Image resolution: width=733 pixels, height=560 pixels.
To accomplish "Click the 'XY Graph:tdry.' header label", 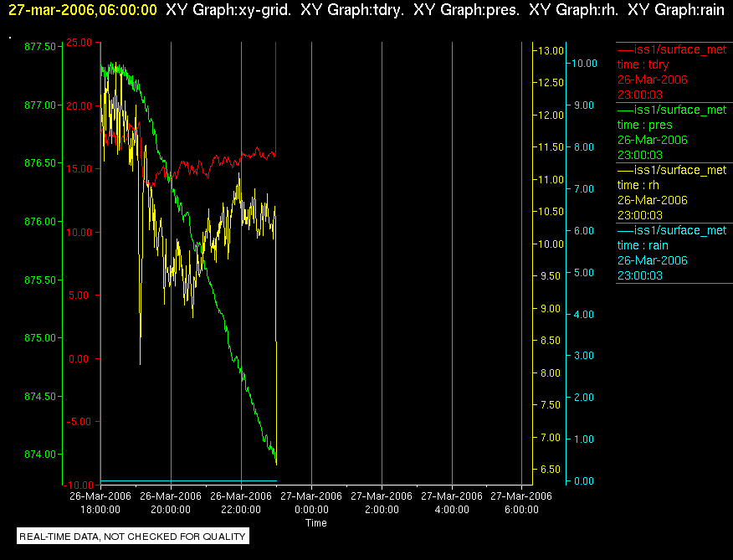I will [352, 10].
